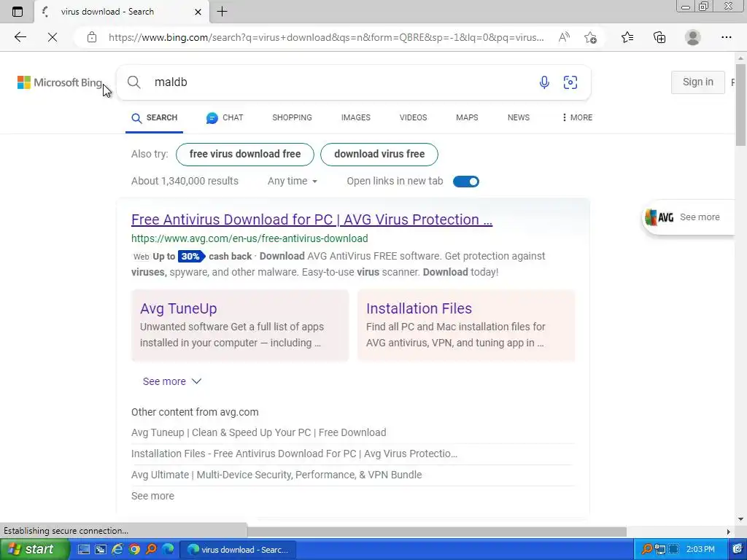Select the SEARCH tab
This screenshot has height=560, width=747.
155,117
